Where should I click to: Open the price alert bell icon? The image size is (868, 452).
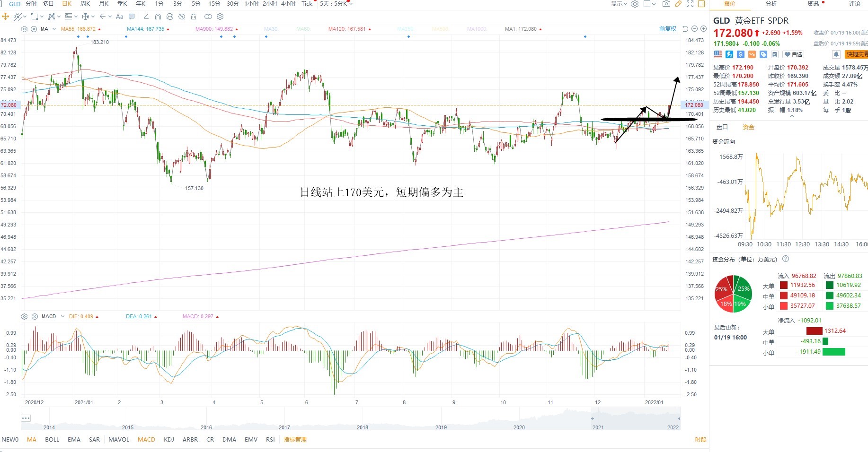(x=836, y=54)
